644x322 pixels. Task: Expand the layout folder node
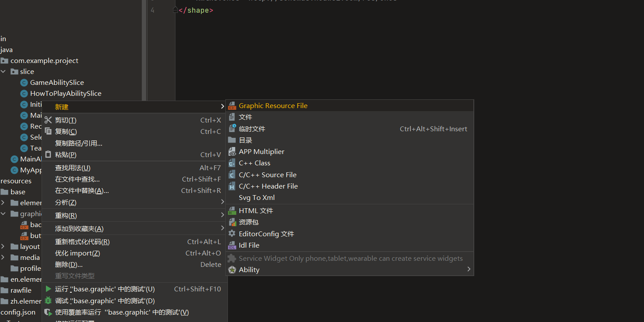click(3, 246)
